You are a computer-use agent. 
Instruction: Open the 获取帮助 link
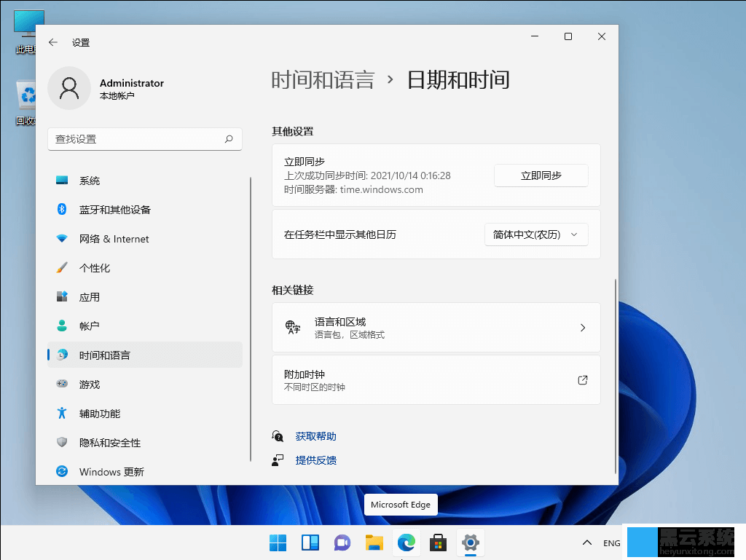pyautogui.click(x=315, y=436)
